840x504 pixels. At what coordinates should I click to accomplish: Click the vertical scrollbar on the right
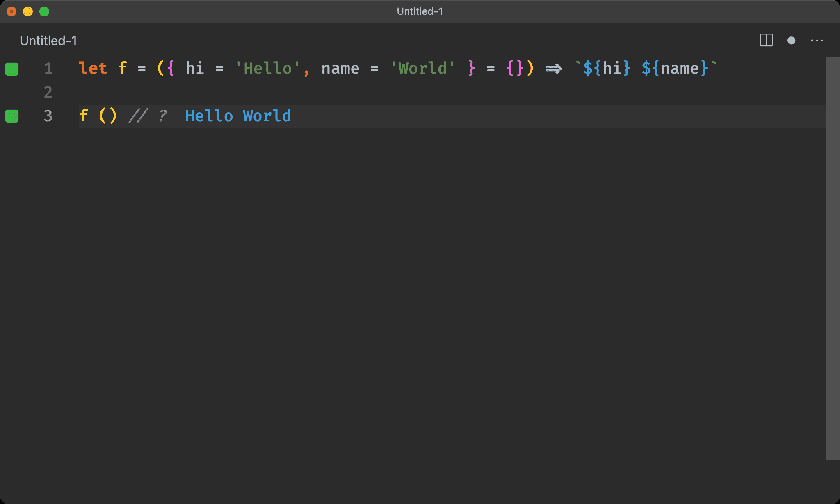(x=833, y=258)
